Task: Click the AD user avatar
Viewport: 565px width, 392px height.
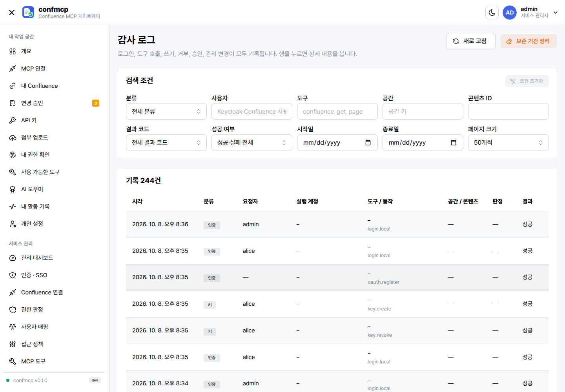Action: 510,13
